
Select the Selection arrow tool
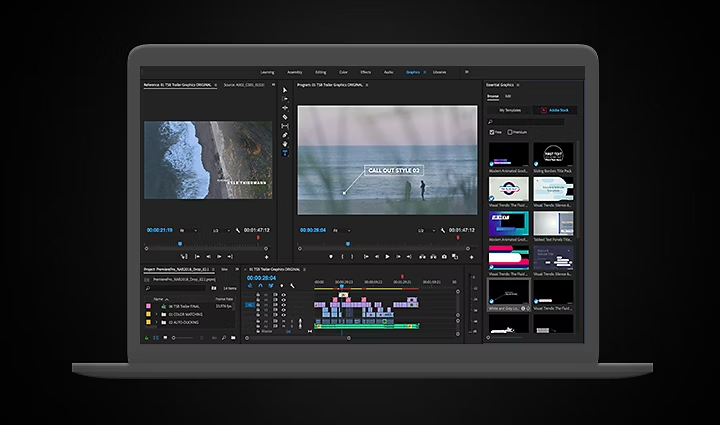coord(285,90)
